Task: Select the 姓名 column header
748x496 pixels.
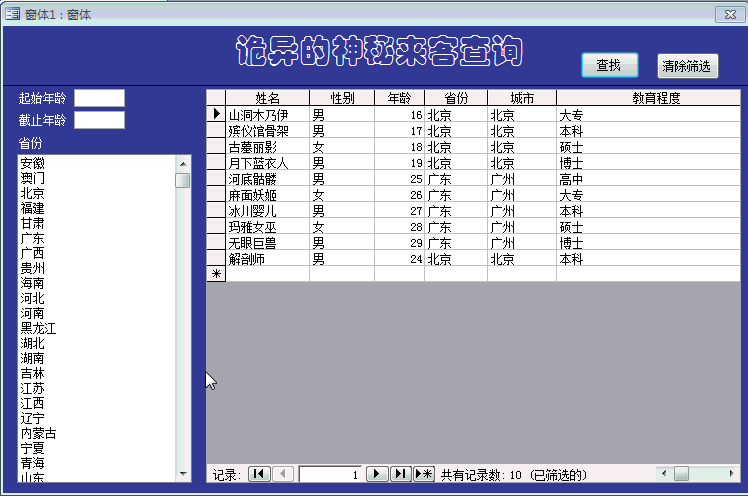Action: [x=268, y=98]
